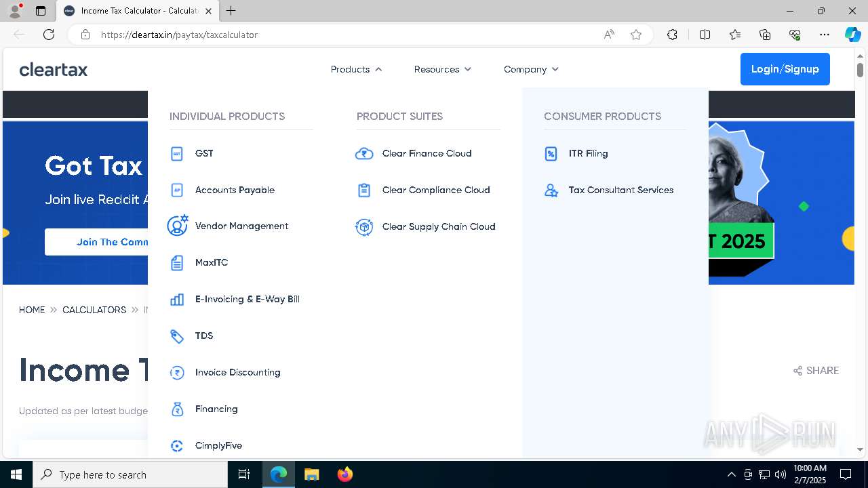Open Browser essentials heart icon
Image resolution: width=868 pixels, height=488 pixels.
(x=795, y=35)
